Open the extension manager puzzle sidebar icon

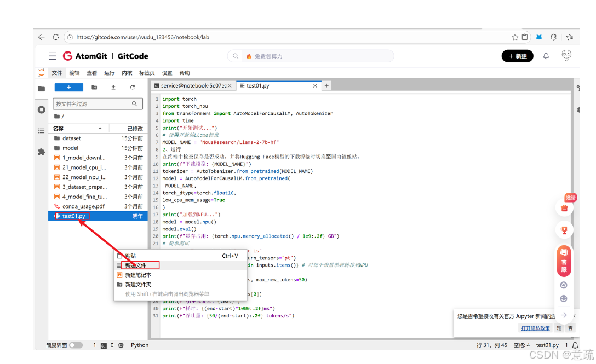pos(42,152)
